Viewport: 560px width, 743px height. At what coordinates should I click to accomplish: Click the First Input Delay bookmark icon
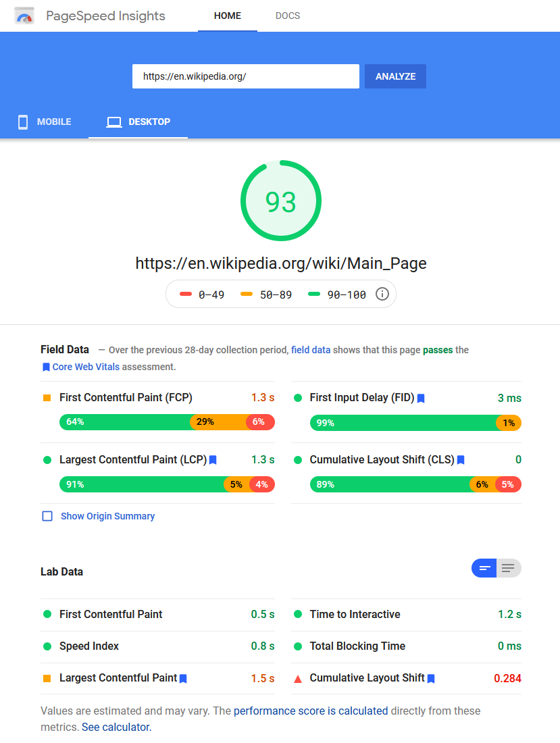[421, 399]
